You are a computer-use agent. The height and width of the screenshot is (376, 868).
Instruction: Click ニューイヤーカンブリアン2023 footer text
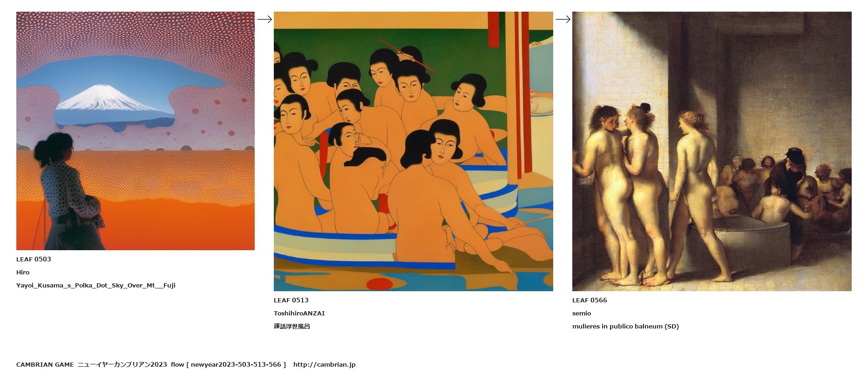tap(122, 364)
